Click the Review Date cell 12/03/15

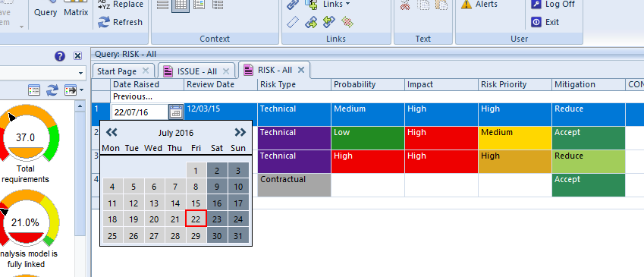coord(221,115)
